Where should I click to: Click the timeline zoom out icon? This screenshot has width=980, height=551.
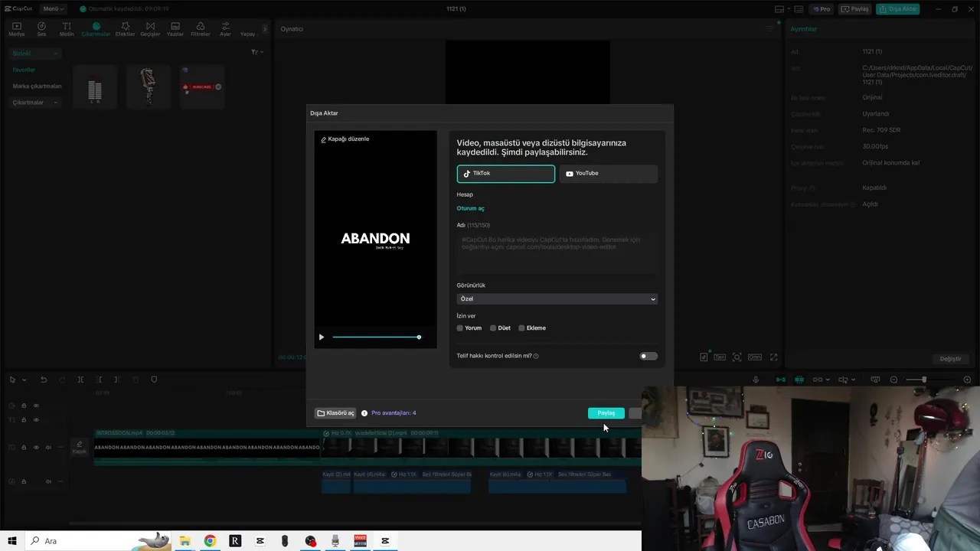click(893, 380)
